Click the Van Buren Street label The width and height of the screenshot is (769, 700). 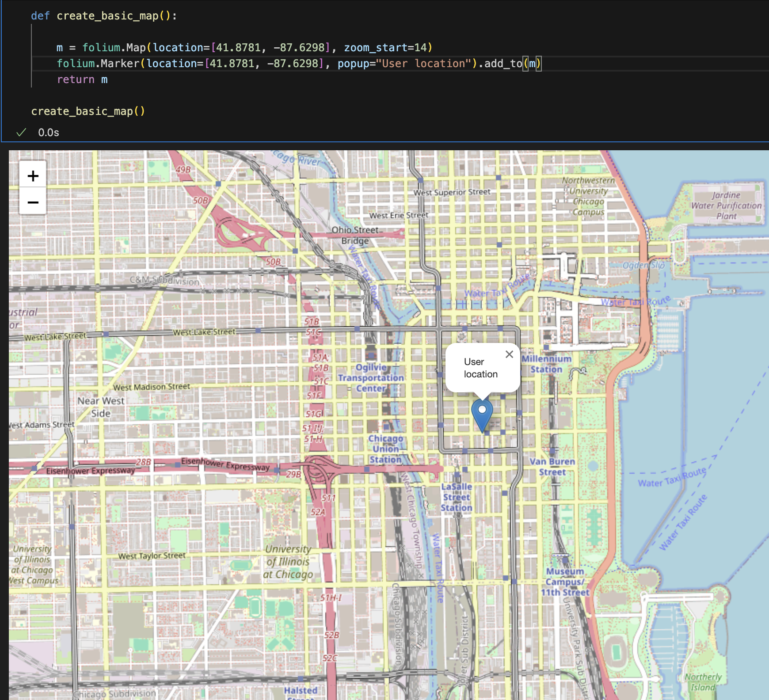[552, 467]
